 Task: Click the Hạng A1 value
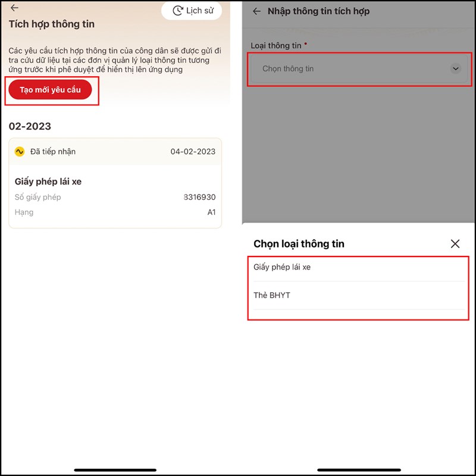[212, 212]
